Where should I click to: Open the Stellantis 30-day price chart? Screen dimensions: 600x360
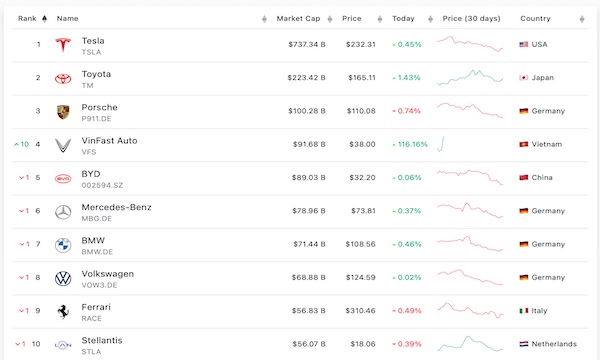click(x=470, y=344)
